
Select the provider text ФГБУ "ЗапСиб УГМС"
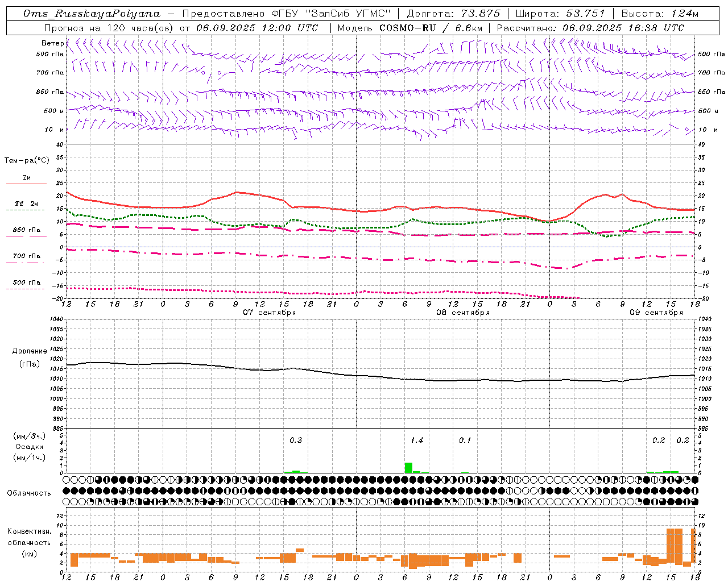(x=332, y=14)
